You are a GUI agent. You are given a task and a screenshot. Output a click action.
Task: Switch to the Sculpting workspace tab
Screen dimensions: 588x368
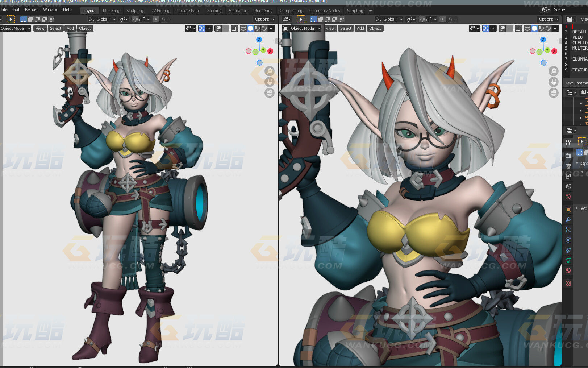pos(135,11)
